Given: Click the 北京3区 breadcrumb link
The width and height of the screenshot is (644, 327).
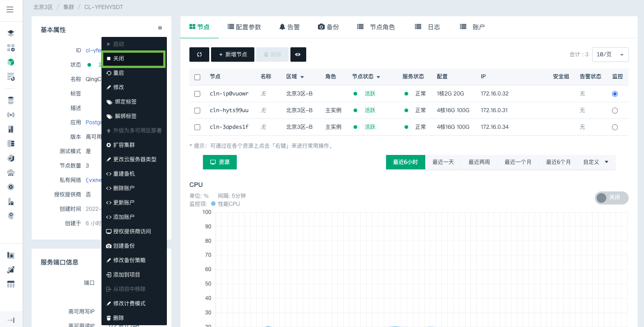Looking at the screenshot, I should [x=43, y=7].
